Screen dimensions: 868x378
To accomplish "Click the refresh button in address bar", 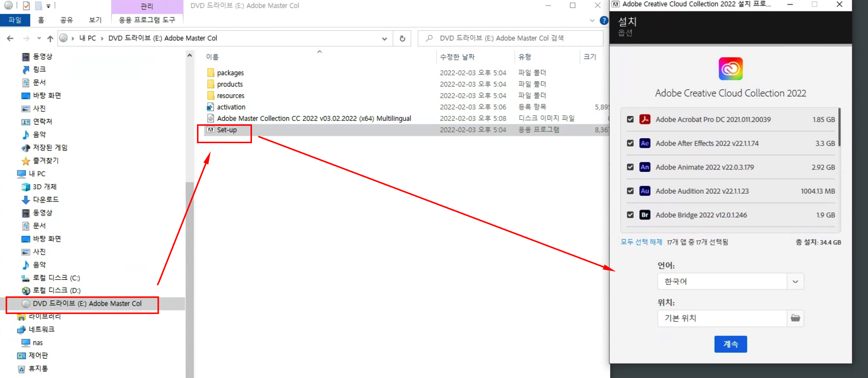I will pyautogui.click(x=402, y=38).
